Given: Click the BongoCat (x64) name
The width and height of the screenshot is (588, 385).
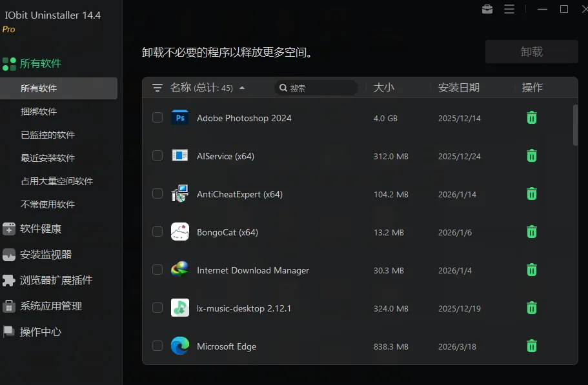Looking at the screenshot, I should coord(228,232).
